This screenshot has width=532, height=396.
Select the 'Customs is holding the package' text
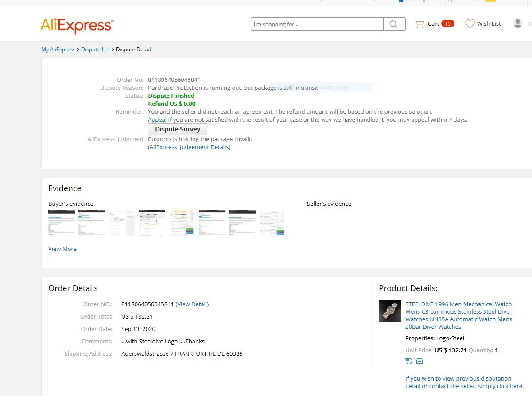coord(190,139)
